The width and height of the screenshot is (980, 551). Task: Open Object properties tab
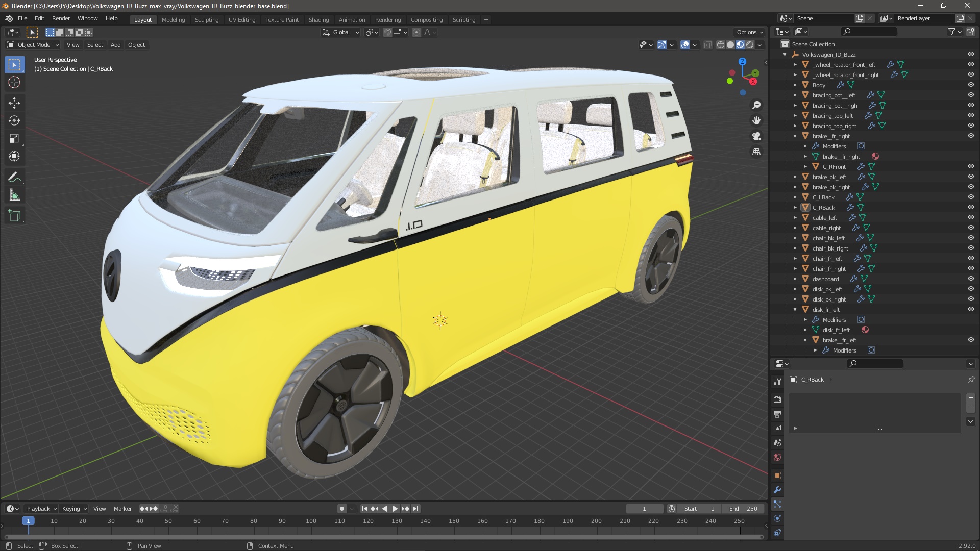pyautogui.click(x=777, y=475)
